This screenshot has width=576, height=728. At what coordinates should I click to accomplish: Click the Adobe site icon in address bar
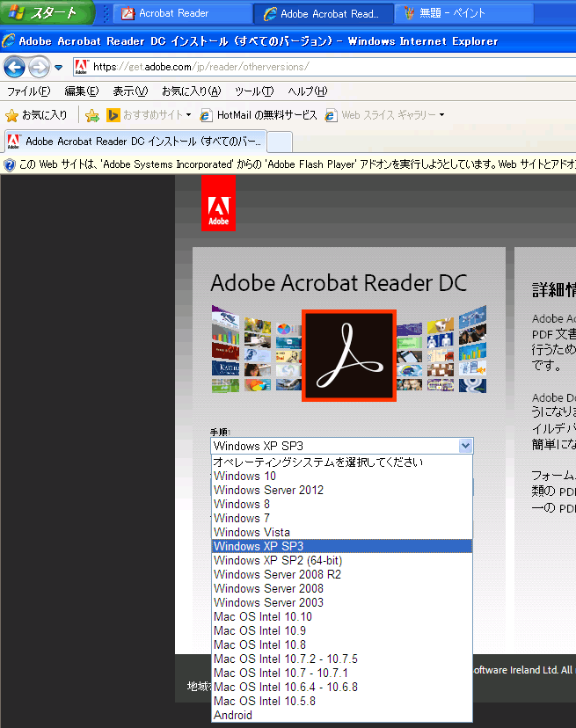point(81,68)
